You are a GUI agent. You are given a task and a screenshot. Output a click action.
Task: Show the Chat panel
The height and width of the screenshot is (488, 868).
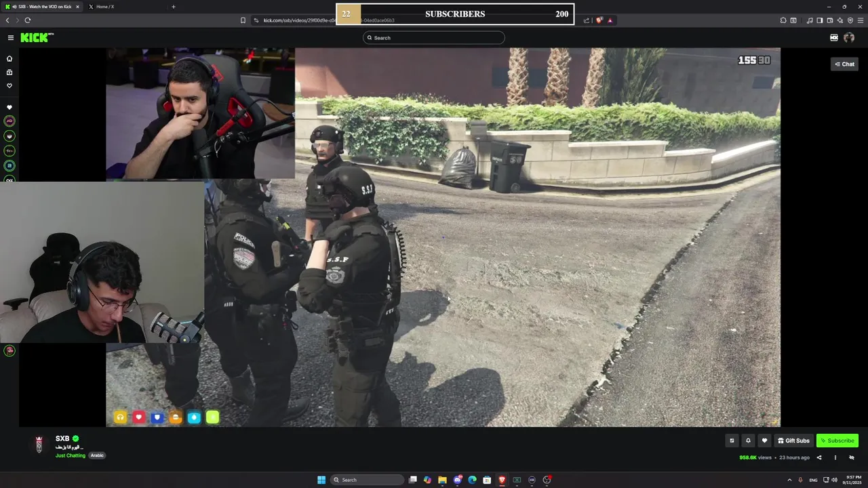844,64
